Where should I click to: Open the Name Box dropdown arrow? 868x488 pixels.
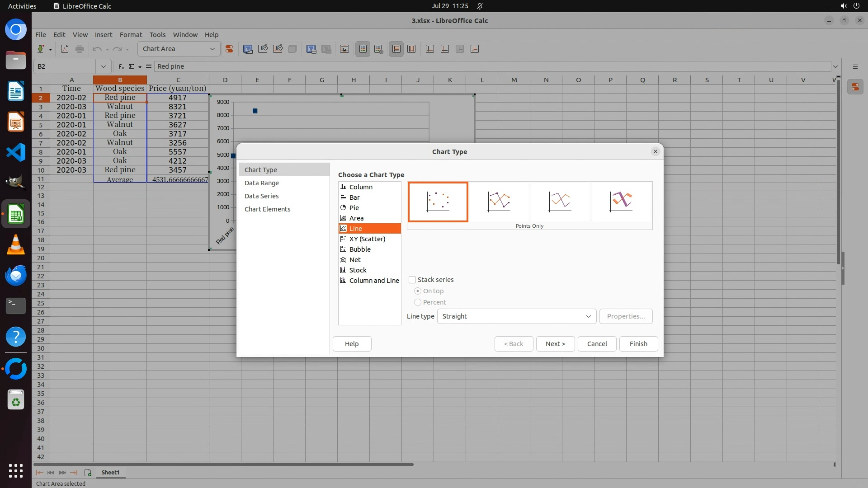[x=103, y=66]
